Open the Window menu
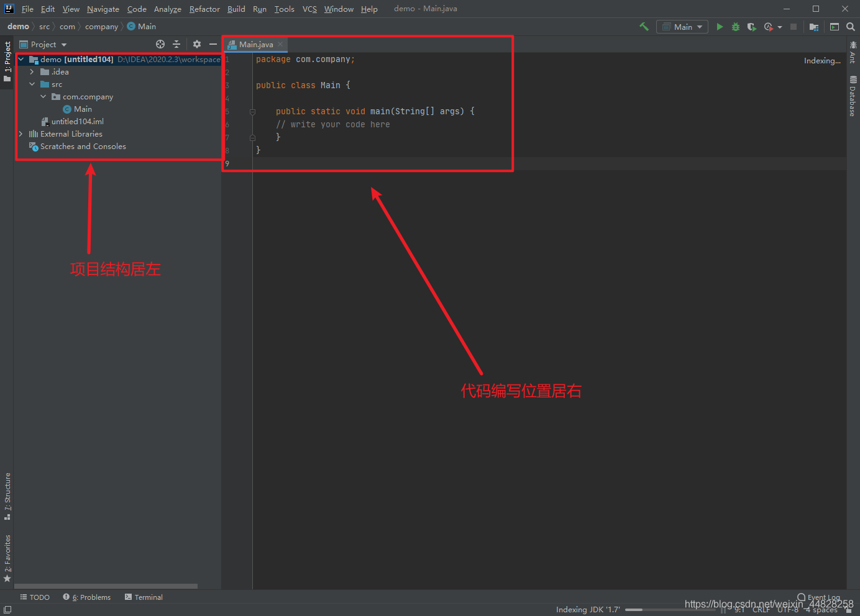This screenshot has width=860, height=616. click(339, 9)
